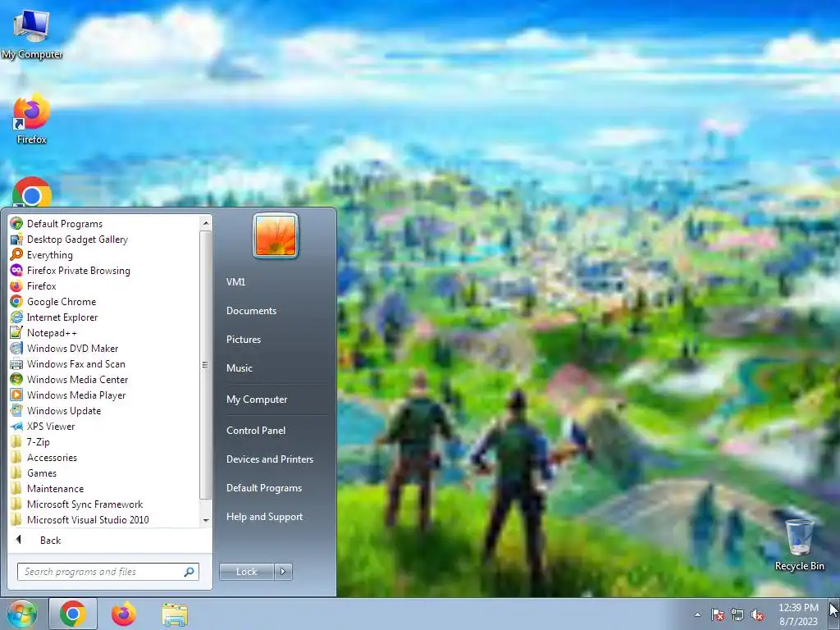Click the user account flower picture

[276, 235]
